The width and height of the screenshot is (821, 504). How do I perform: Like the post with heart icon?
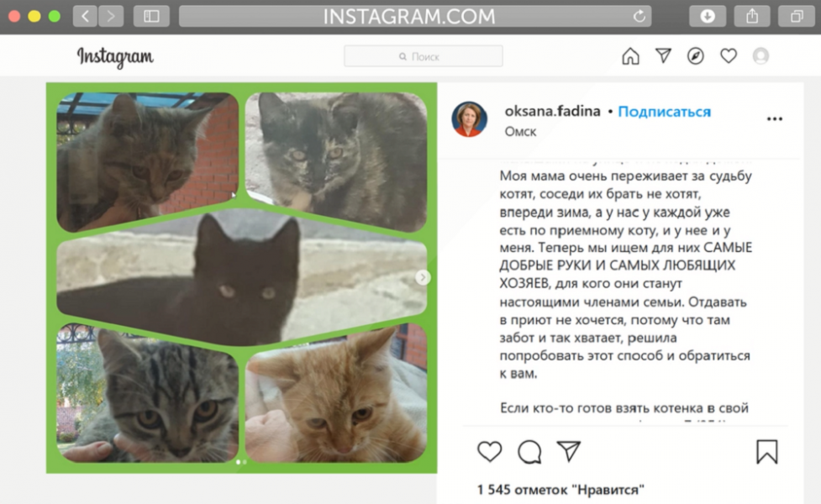coord(490,452)
